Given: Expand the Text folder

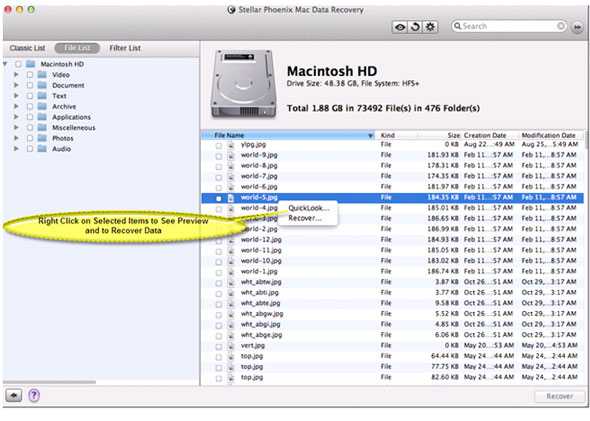Looking at the screenshot, I should pos(16,96).
